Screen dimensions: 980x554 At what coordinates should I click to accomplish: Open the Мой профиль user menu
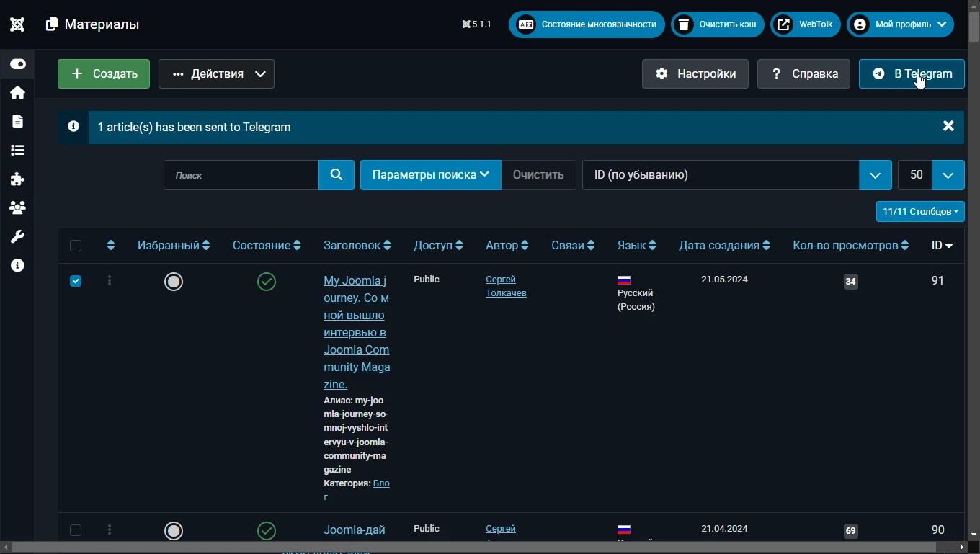tap(901, 24)
